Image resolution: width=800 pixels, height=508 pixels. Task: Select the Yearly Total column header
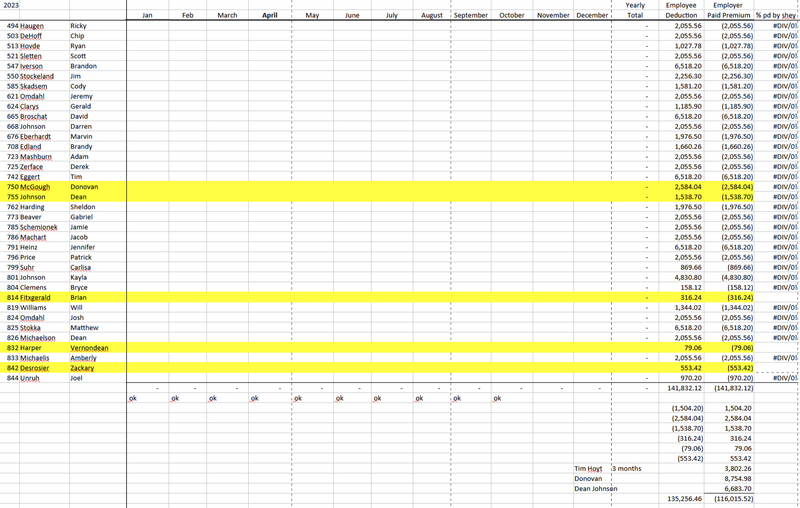(x=635, y=10)
